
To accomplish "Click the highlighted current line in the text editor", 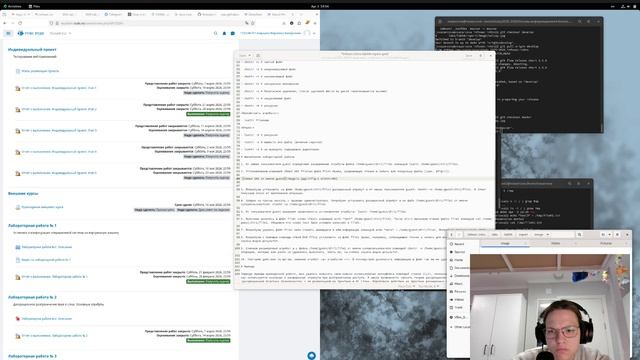I will [x=367, y=179].
